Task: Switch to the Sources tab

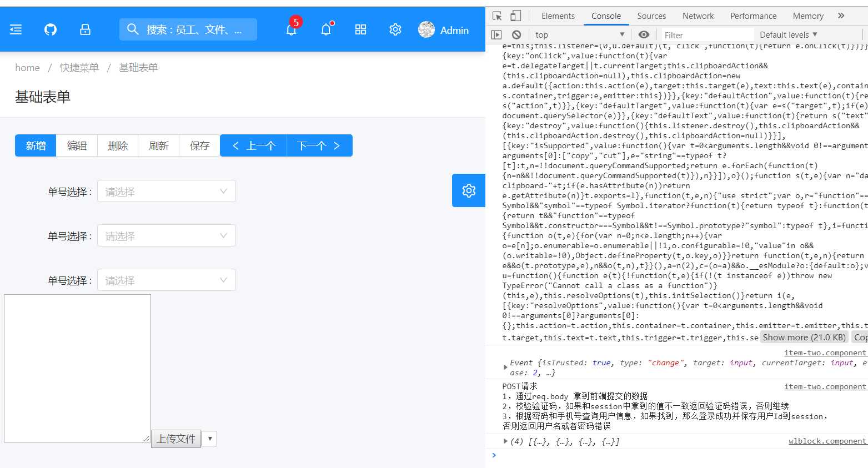Action: click(651, 16)
